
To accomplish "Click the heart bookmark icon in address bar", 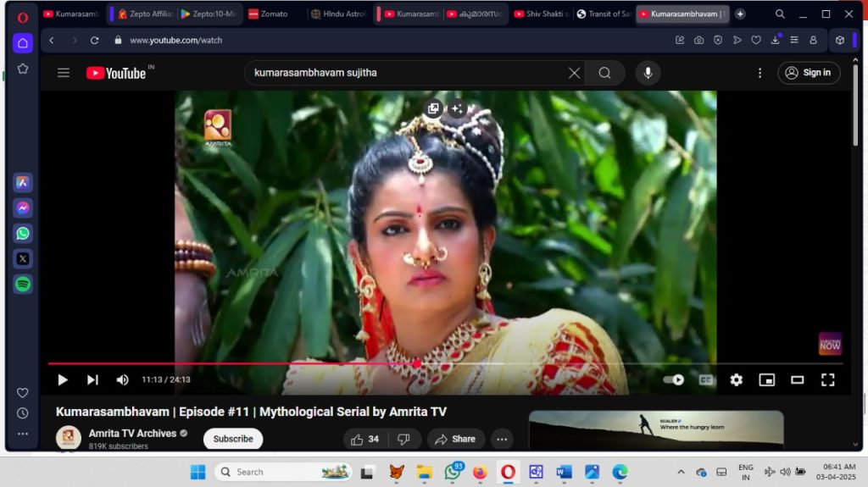I will coord(756,41).
